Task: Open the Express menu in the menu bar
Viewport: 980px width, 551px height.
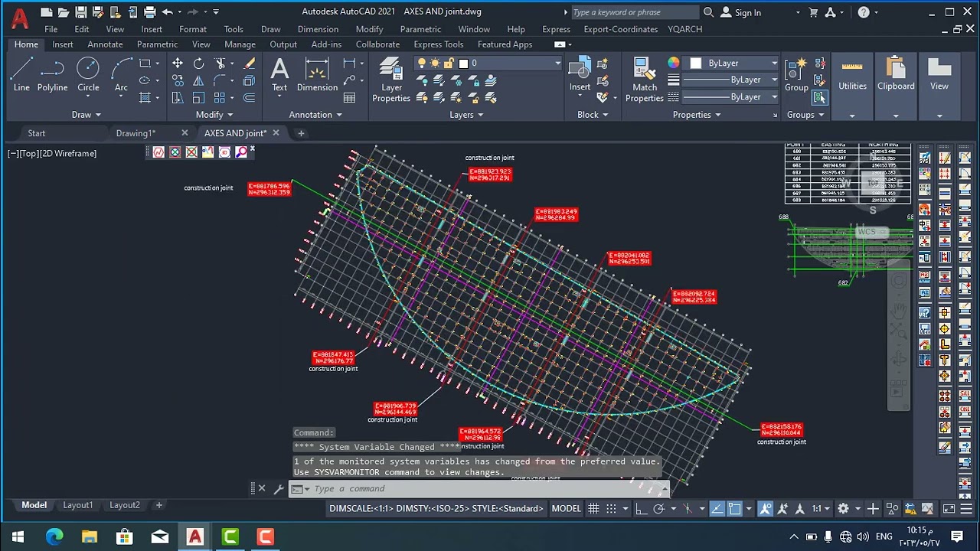Action: click(x=556, y=29)
